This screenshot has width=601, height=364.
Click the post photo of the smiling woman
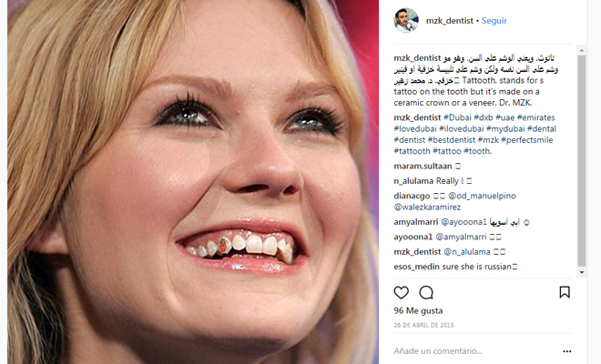(193, 182)
